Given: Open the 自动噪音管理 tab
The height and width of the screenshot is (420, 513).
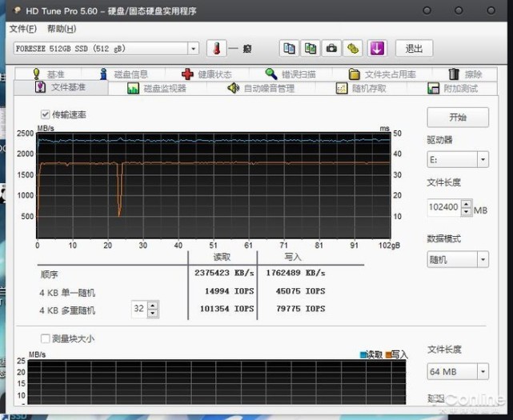Looking at the screenshot, I should [x=261, y=88].
